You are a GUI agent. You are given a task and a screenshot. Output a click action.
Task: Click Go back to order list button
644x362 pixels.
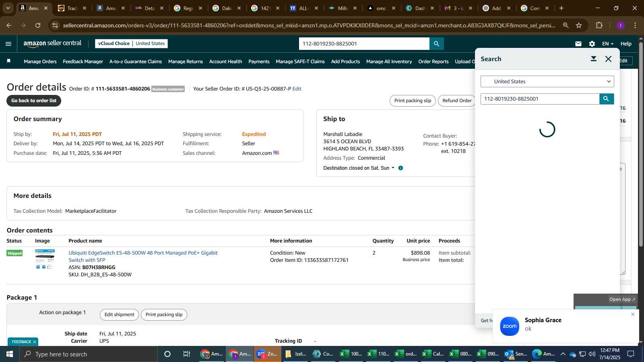(34, 101)
